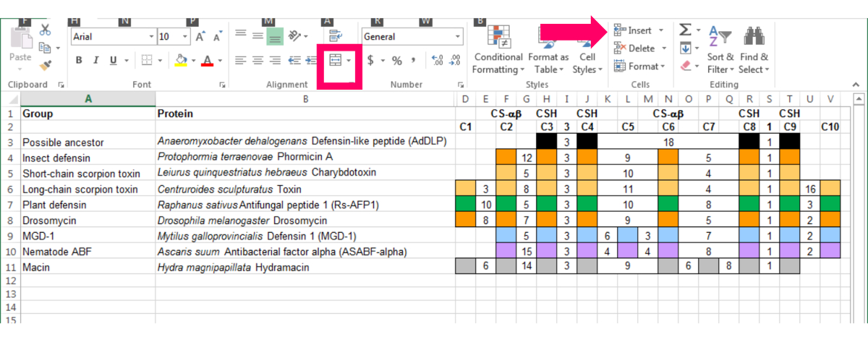Click the Borders icon
This screenshot has height=337, width=868.
[146, 61]
